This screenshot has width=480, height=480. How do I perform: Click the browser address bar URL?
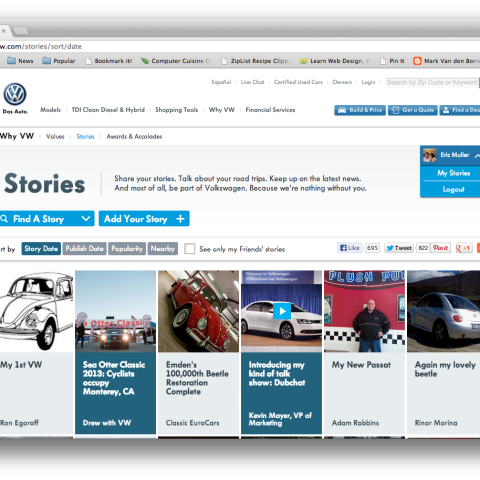[x=41, y=46]
